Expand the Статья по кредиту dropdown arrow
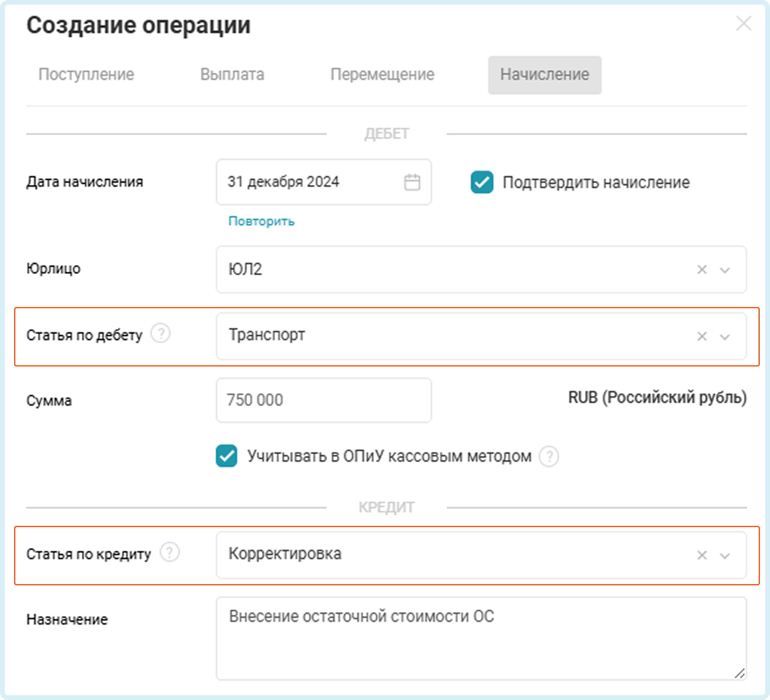 pyautogui.click(x=724, y=556)
